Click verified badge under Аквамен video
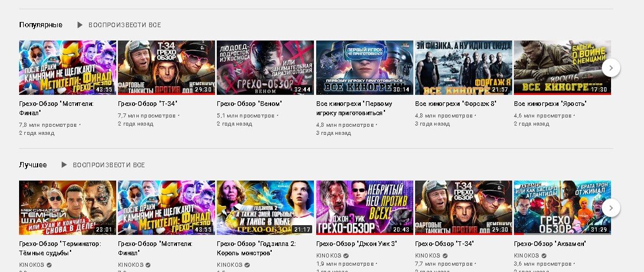This screenshot has width=644, height=272. coord(544,256)
